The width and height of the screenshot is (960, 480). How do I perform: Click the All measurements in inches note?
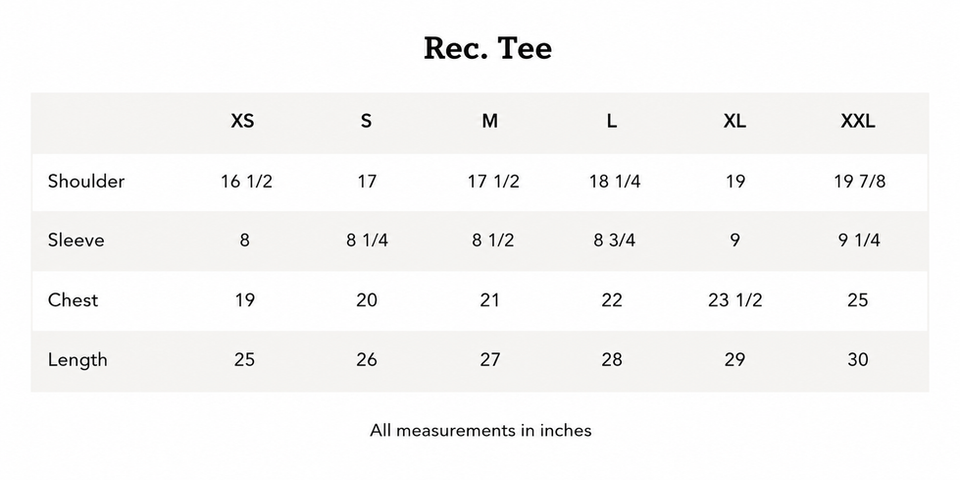point(481,430)
